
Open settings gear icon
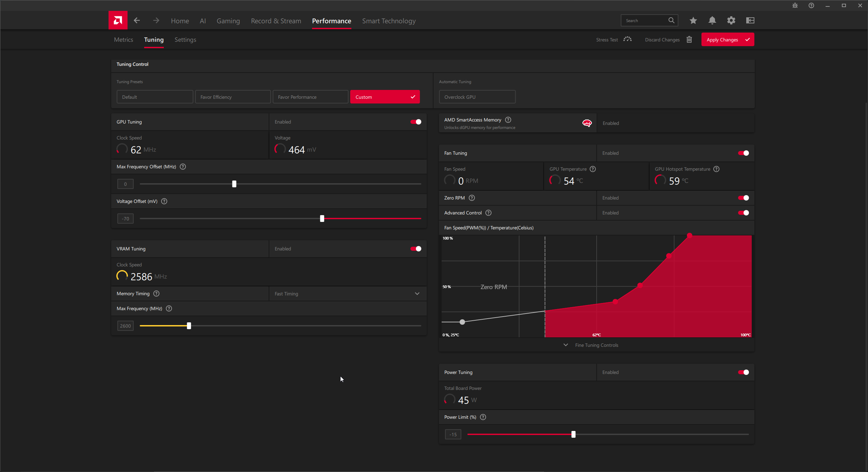[x=731, y=20]
